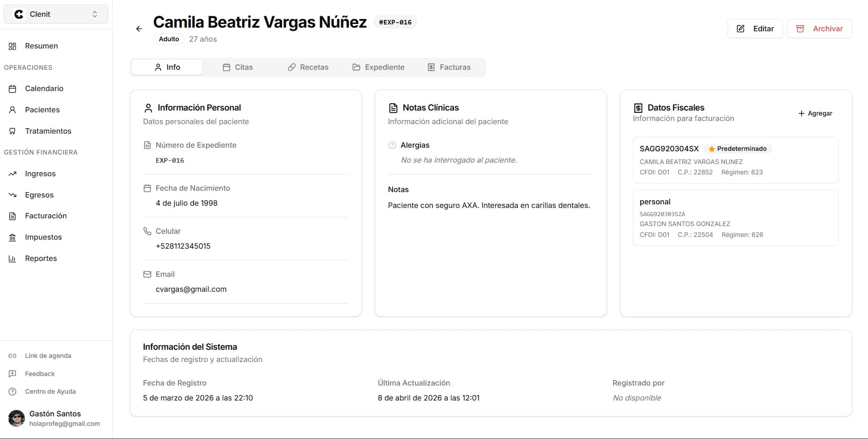Image resolution: width=868 pixels, height=439 pixels.
Task: Click the Impuestos bank building icon
Action: click(x=13, y=237)
